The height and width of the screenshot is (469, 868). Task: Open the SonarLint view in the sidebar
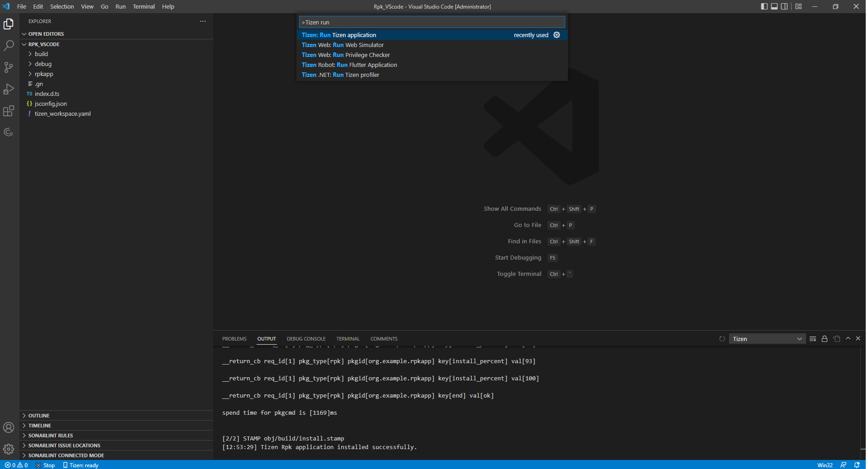tap(9, 132)
